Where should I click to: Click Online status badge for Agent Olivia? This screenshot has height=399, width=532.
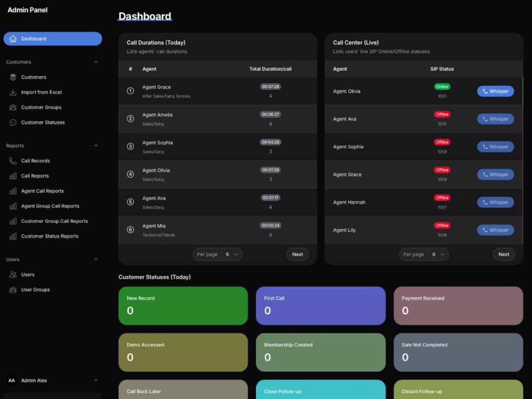(x=442, y=87)
